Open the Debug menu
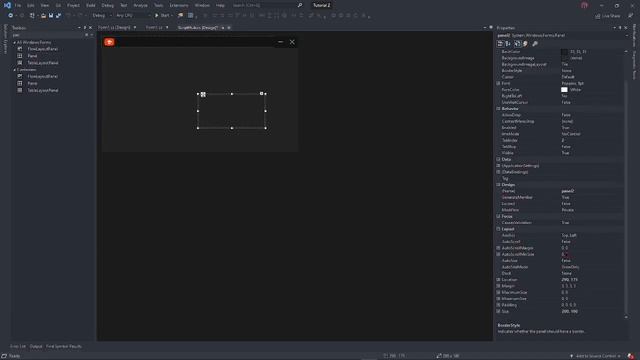Image resolution: width=640 pixels, height=360 pixels. [108, 5]
